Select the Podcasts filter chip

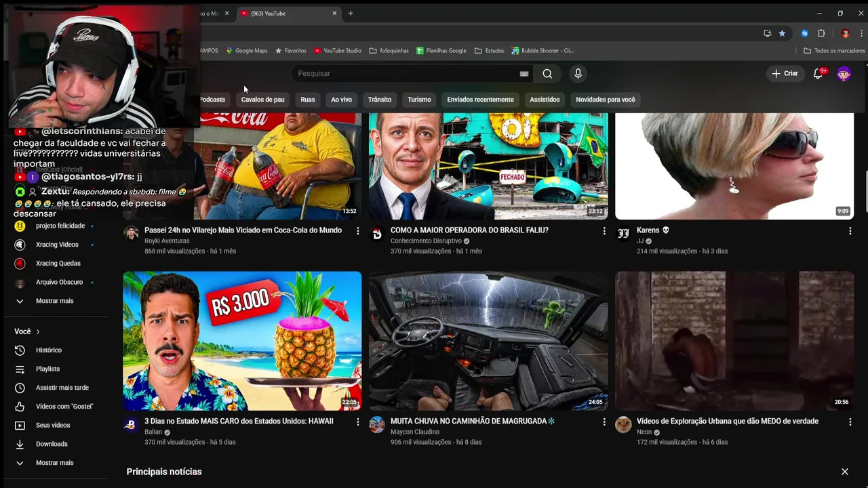212,100
